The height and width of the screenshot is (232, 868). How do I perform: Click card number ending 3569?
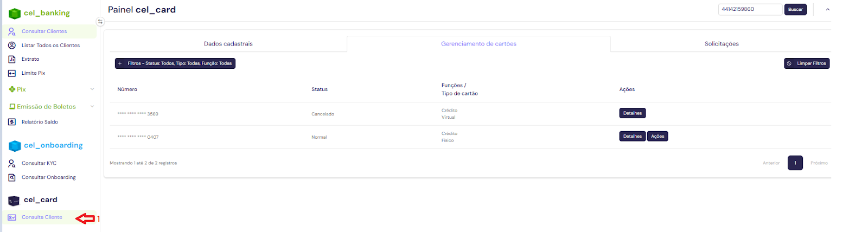coord(138,114)
